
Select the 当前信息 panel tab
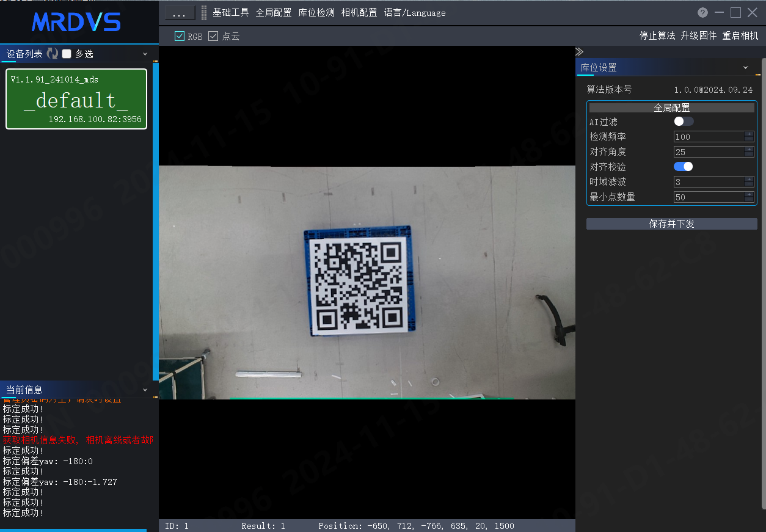24,390
